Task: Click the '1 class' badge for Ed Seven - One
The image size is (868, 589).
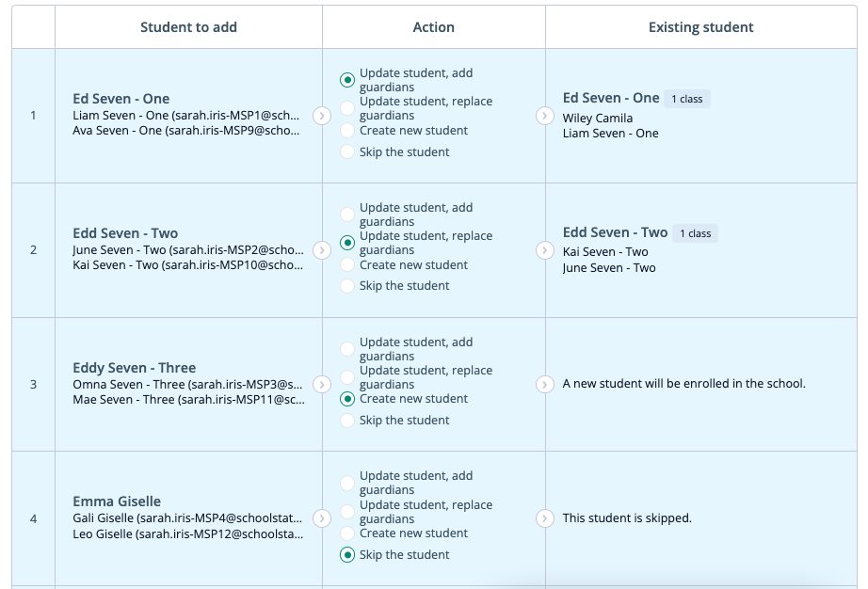Action: [x=687, y=99]
